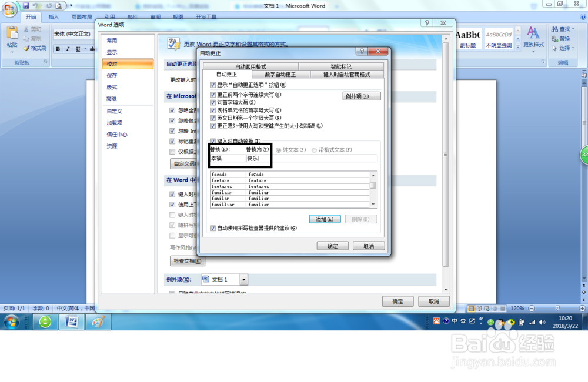The height and width of the screenshot is (382, 588).
Task: Click the Select cursor icon in editing group
Action: (x=554, y=48)
